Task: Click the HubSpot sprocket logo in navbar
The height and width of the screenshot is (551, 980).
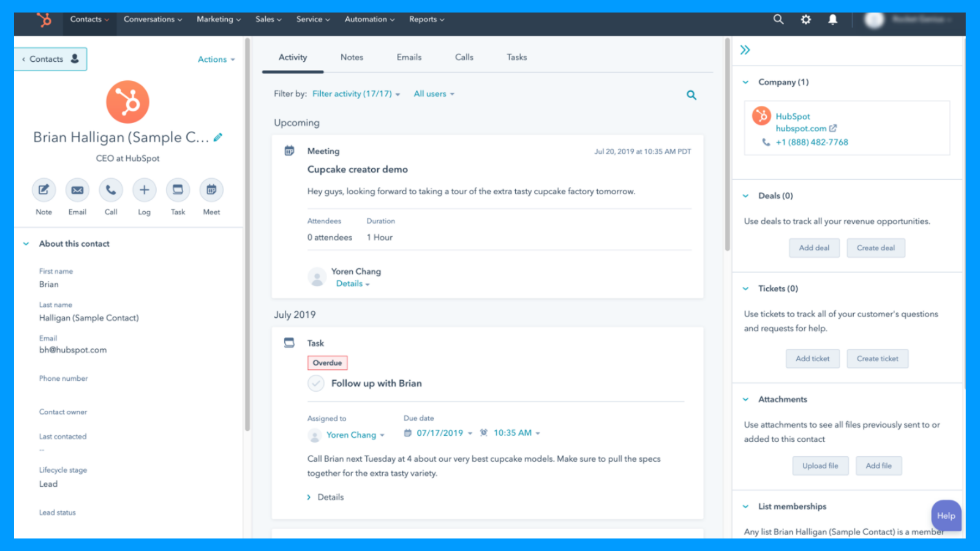Action: [44, 20]
